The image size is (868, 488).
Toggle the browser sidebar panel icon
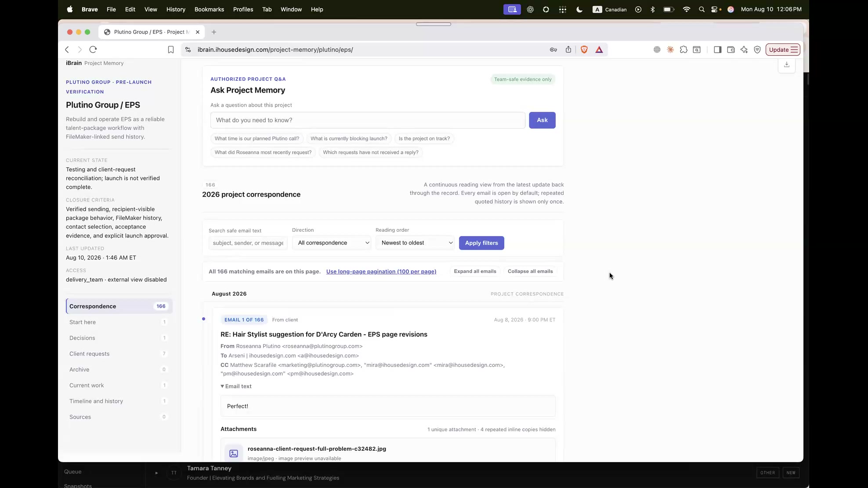[718, 50]
